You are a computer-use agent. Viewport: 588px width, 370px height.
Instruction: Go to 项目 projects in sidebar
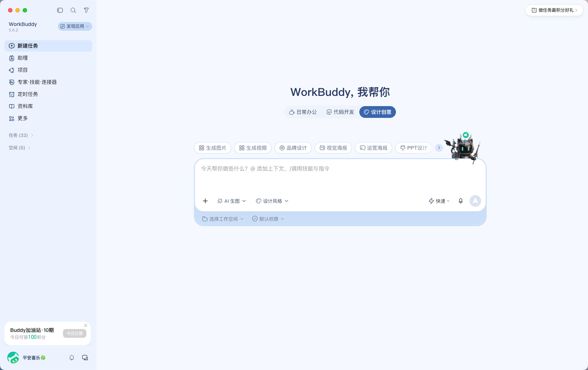point(48,70)
